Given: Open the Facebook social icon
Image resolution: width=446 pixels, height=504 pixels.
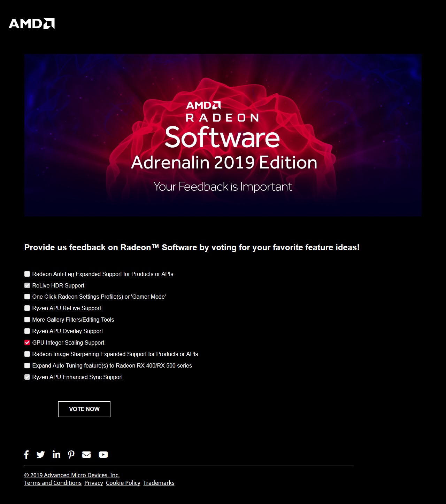Looking at the screenshot, I should tap(26, 455).
